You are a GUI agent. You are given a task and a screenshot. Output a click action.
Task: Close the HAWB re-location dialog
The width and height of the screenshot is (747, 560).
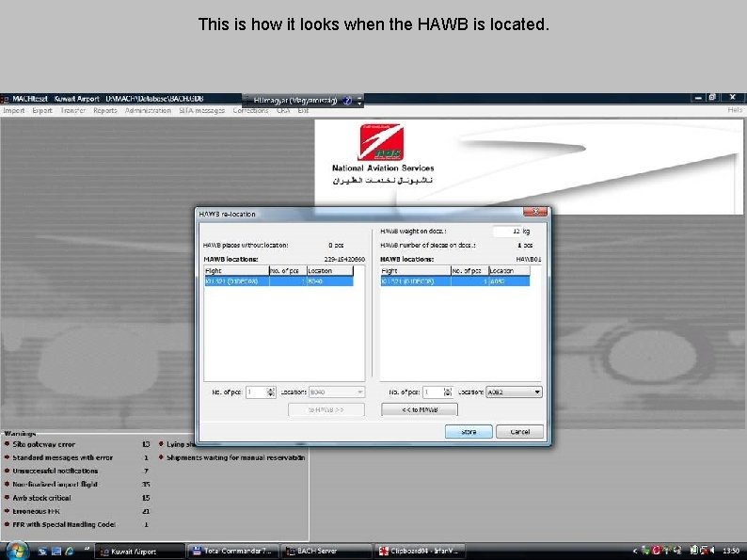coord(535,212)
